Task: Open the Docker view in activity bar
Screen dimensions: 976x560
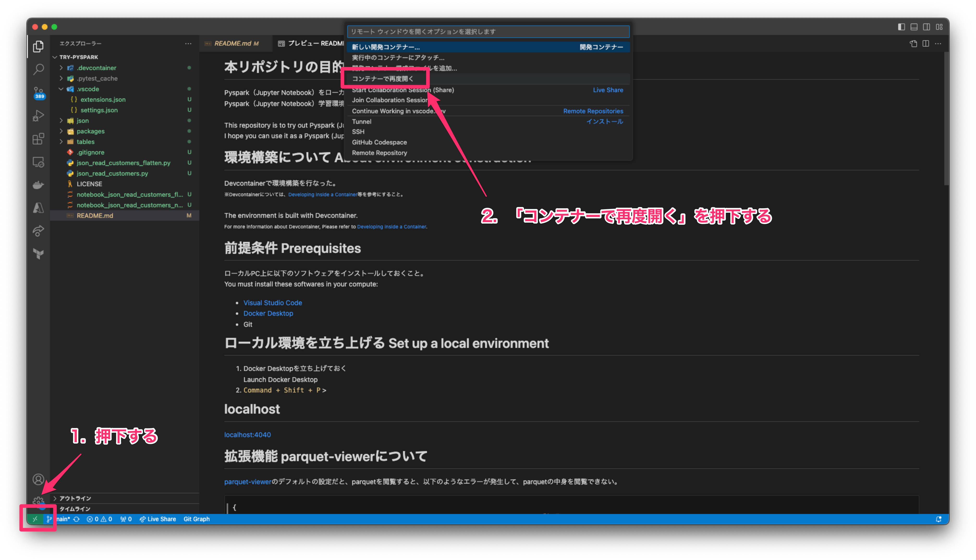Action: click(38, 185)
